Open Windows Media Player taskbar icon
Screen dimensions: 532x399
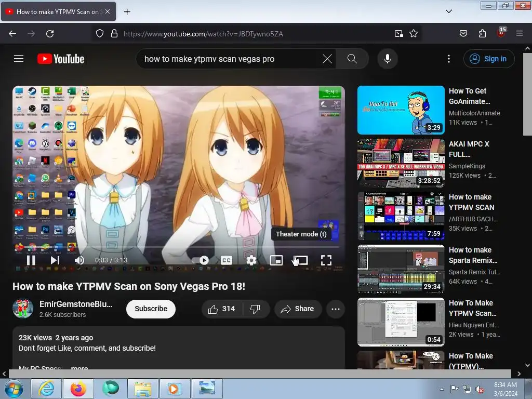coord(175,389)
